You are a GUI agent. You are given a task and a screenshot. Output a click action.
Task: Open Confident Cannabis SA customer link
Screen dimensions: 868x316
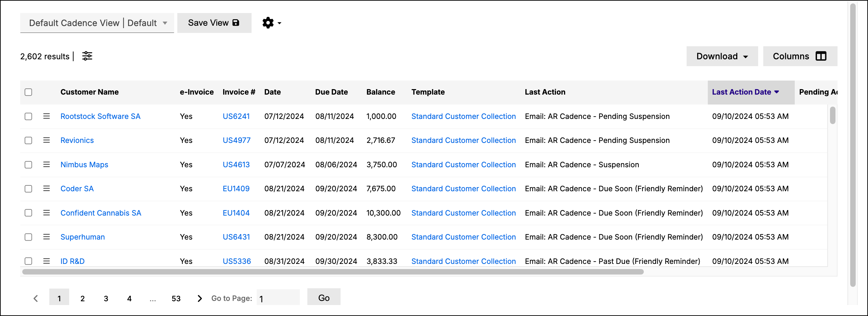coord(101,213)
